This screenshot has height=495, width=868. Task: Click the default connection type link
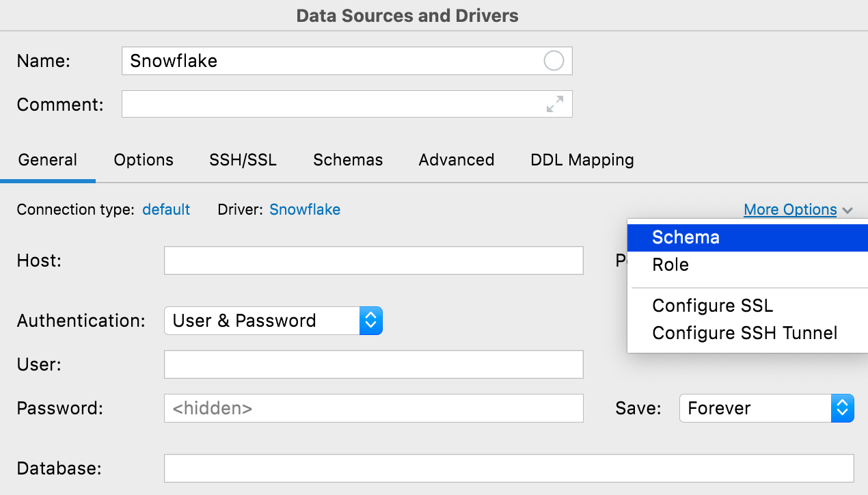pos(166,210)
